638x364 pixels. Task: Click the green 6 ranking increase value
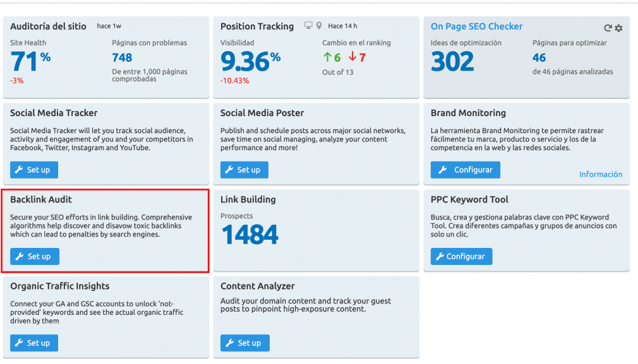coord(332,57)
